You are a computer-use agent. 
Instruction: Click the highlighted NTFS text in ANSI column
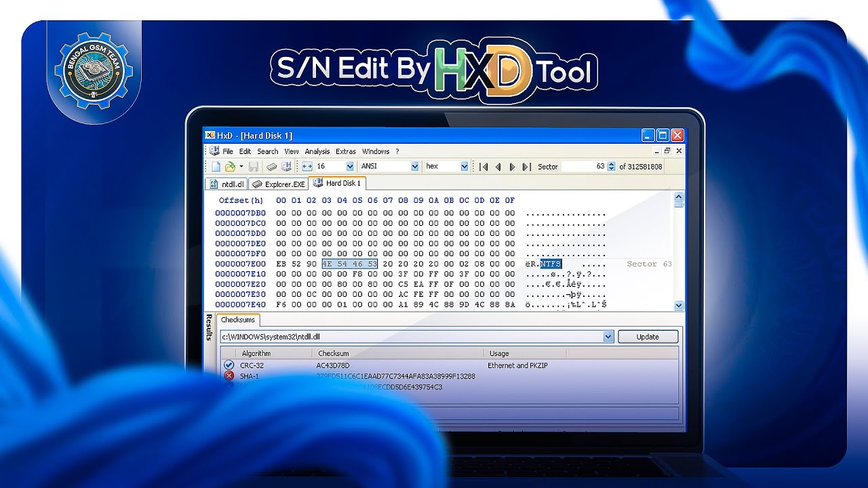551,264
